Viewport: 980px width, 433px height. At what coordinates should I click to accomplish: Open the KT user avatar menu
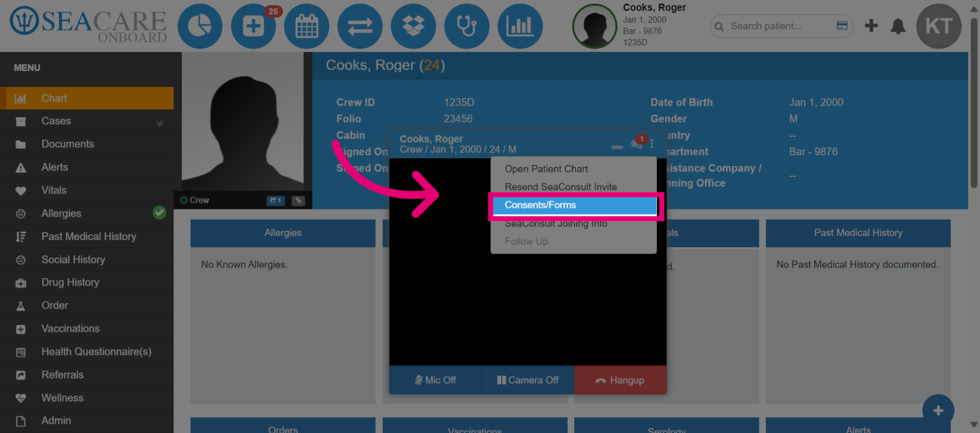[x=939, y=26]
